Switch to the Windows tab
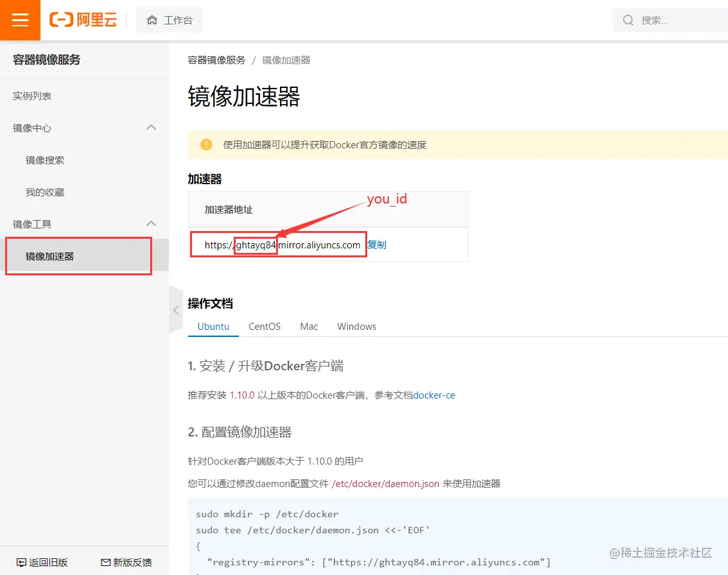728x575 pixels. 356,326
